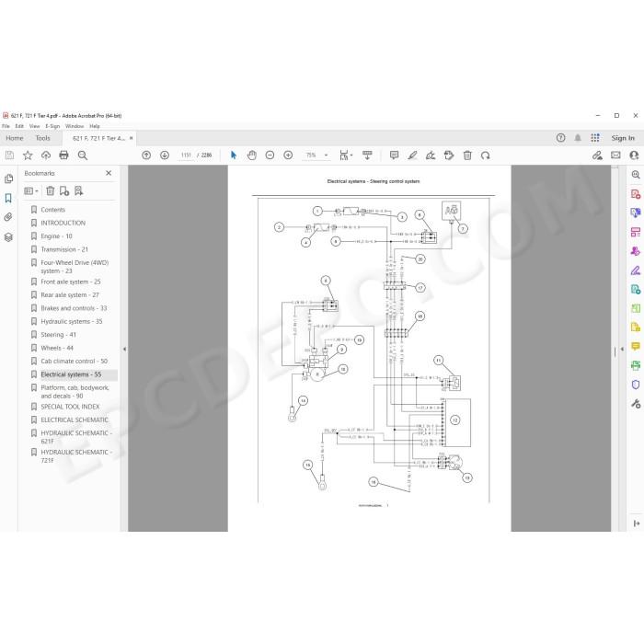Open the Window menu
Viewport: 644px width, 644px height.
[75, 126]
